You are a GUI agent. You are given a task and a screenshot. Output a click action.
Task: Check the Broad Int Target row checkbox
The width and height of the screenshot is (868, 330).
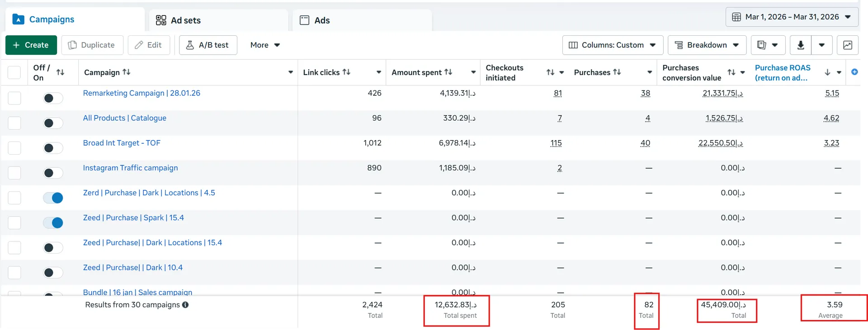click(14, 148)
